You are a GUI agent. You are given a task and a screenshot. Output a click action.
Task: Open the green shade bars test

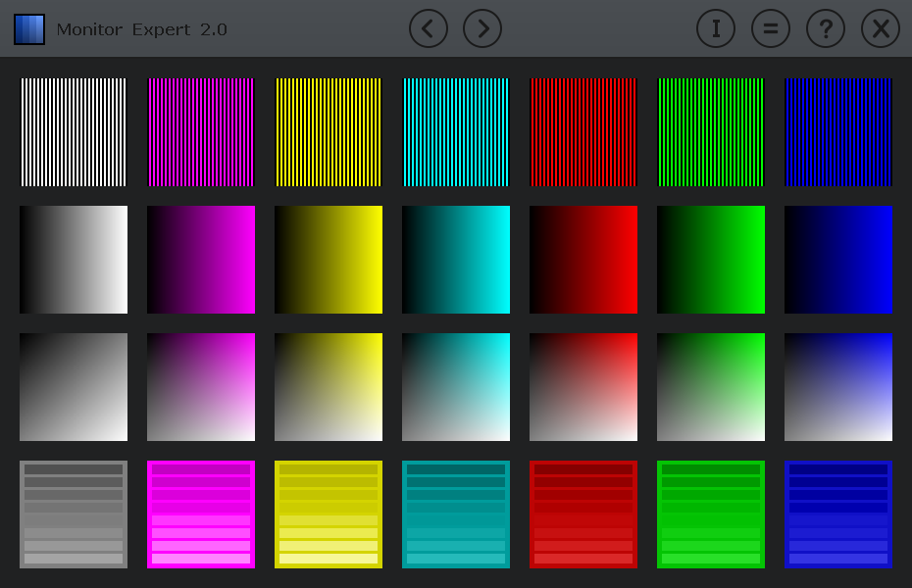pos(711,514)
